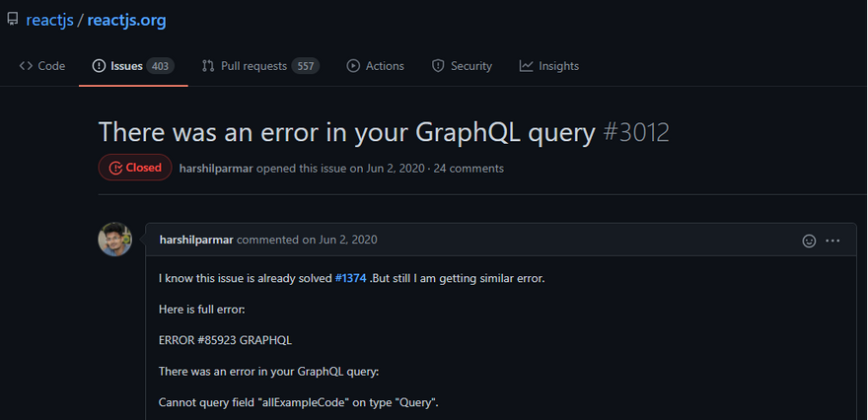
Task: Click the Insights graph icon
Action: point(526,66)
